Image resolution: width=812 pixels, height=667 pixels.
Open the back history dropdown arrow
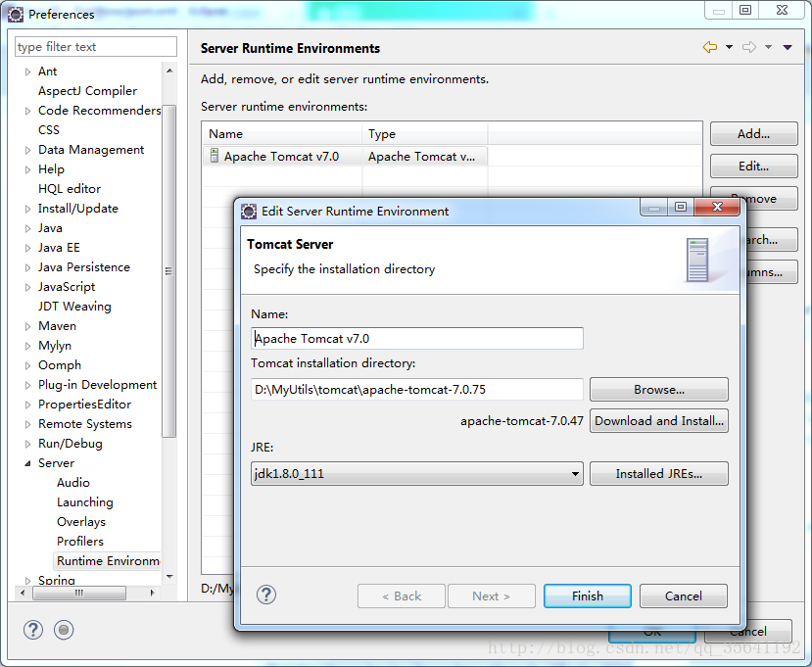pyautogui.click(x=729, y=47)
